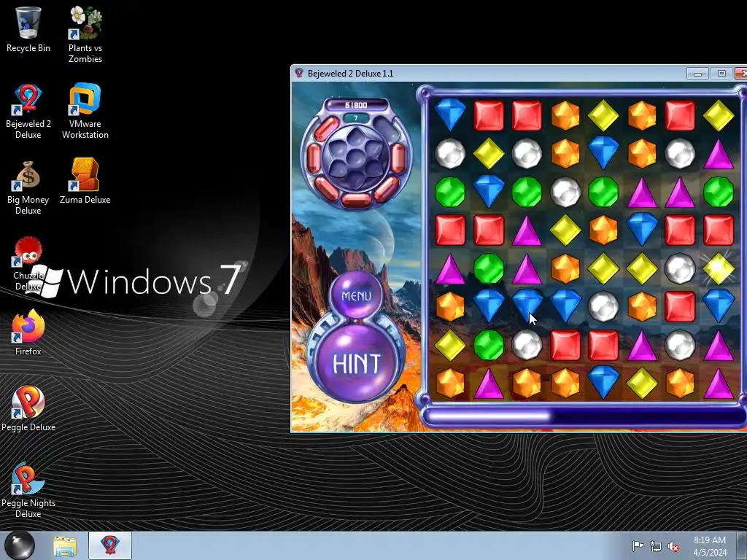Click the level progress bar below the board
Screen dimensions: 747x560
(x=584, y=416)
